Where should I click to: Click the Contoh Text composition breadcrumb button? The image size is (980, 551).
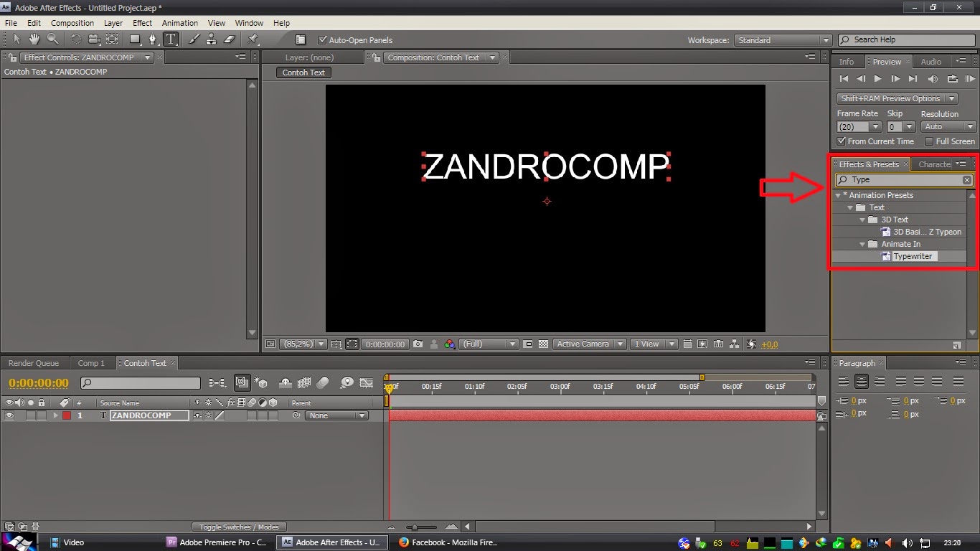click(303, 72)
